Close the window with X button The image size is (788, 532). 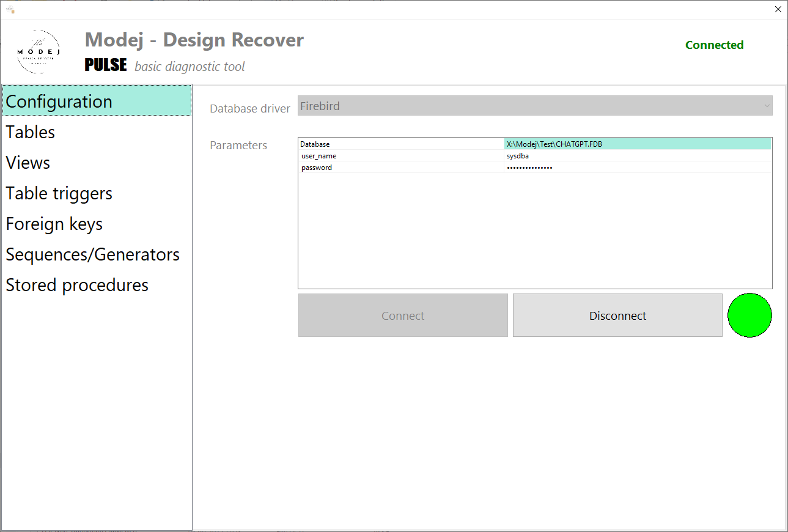(778, 9)
